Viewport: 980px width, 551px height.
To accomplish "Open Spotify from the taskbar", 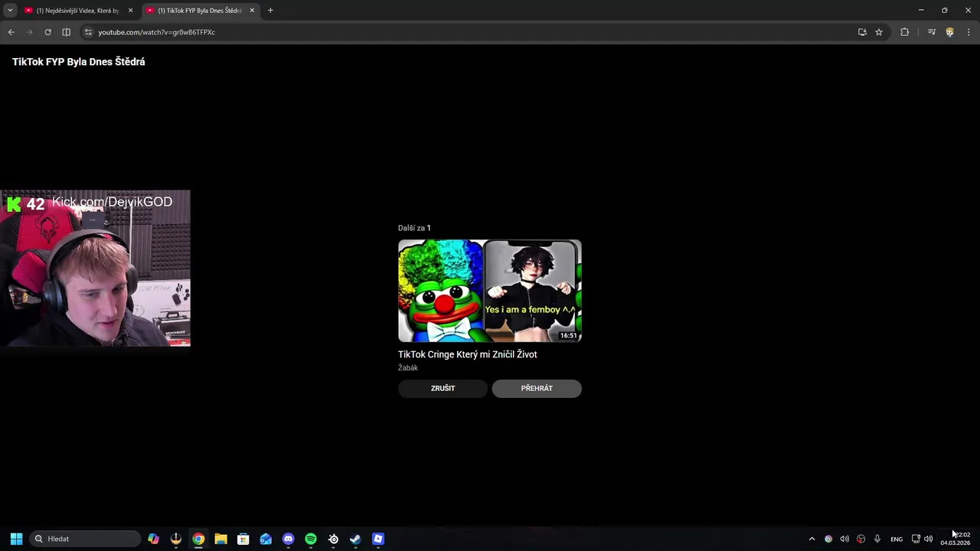I will [311, 539].
